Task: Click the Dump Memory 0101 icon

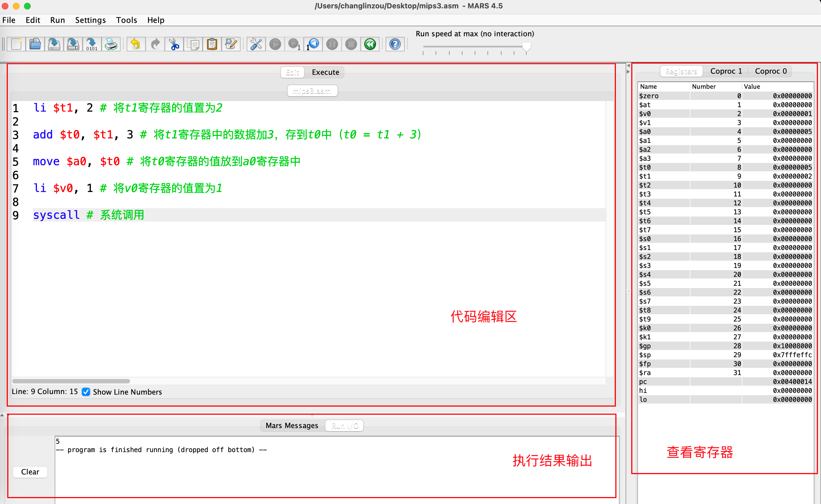Action: 92,44
